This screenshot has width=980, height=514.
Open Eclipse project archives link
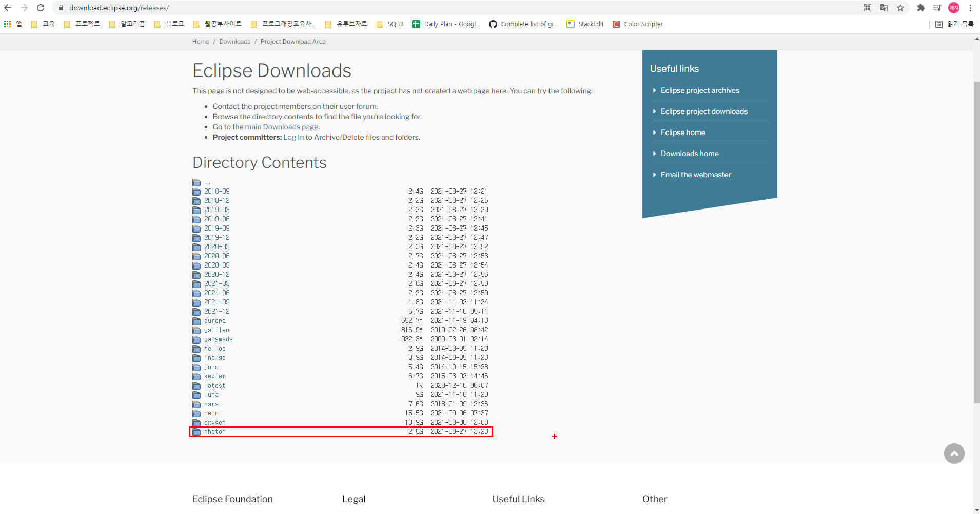(700, 90)
